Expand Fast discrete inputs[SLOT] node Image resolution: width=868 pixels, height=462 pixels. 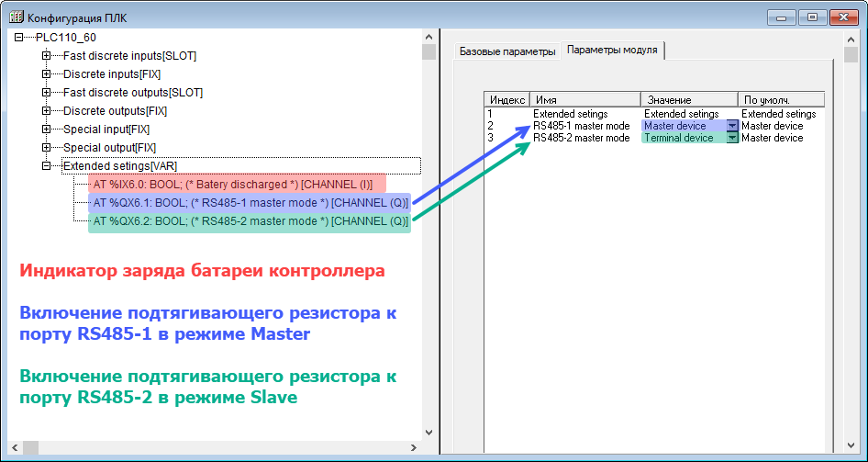point(46,56)
